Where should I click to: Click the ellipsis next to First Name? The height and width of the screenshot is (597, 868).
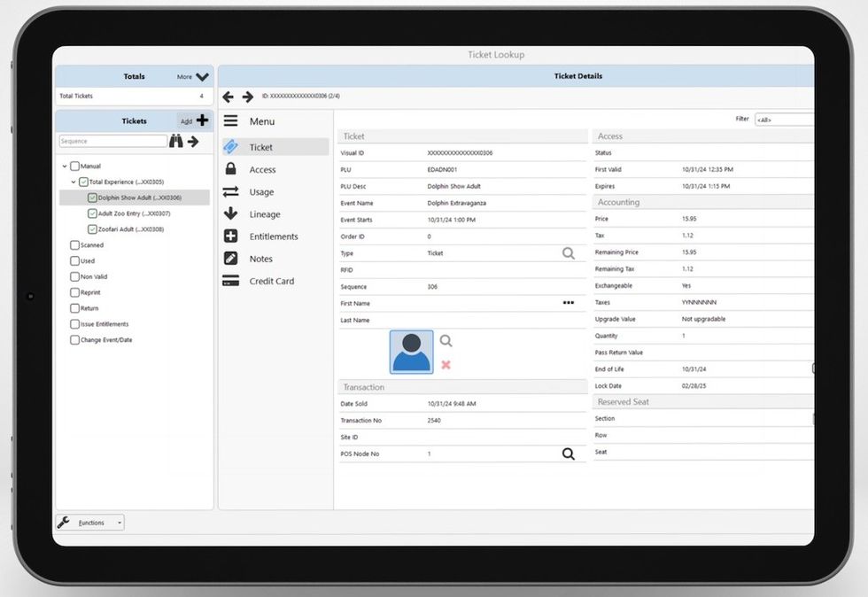point(569,303)
